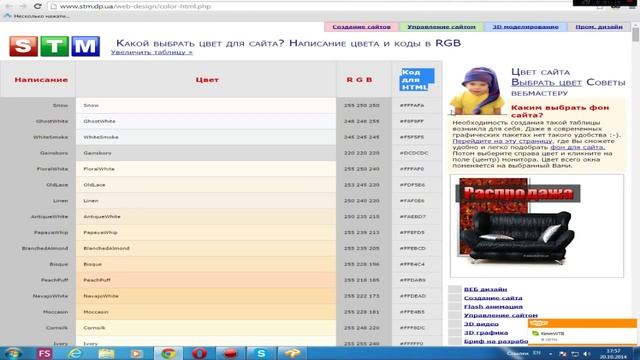Open the '3D видео' sidebar link
Viewport: 640px width, 360px height.
(x=481, y=324)
